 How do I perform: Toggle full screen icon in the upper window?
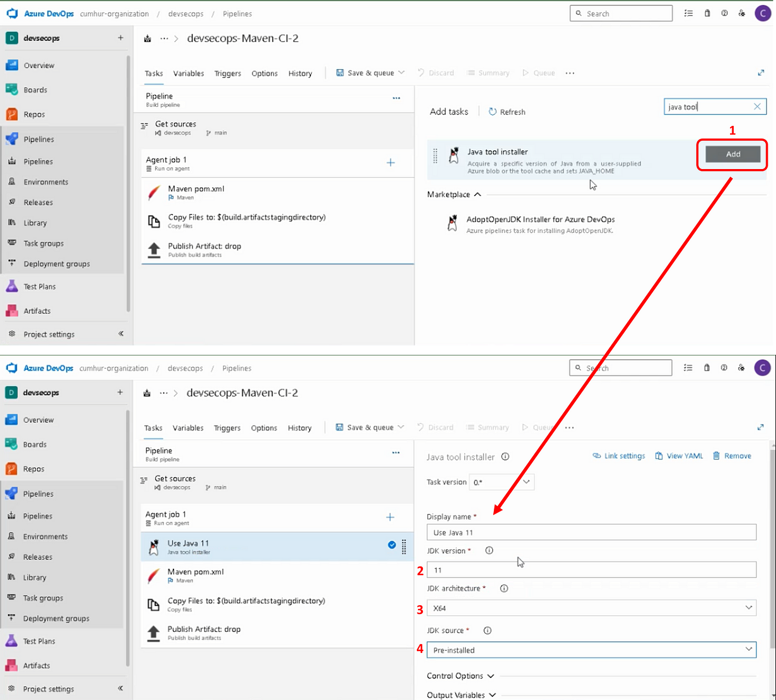(x=761, y=73)
